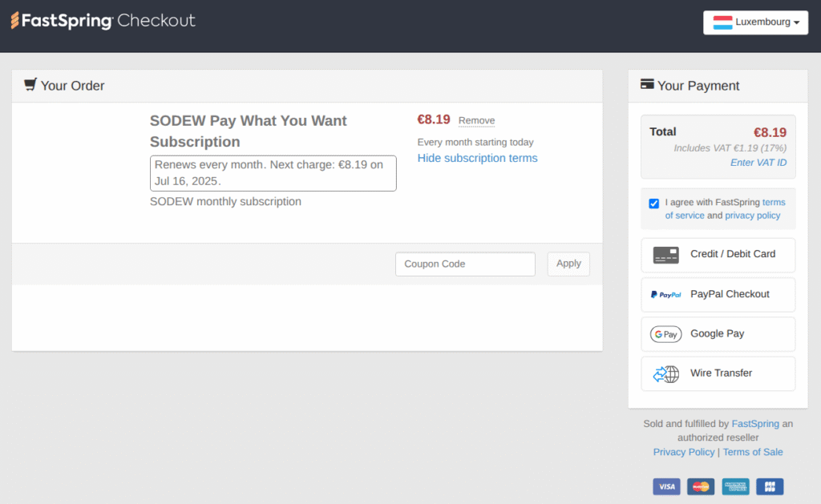This screenshot has width=821, height=504.
Task: Click the Luxembourg flag icon
Action: [x=722, y=22]
